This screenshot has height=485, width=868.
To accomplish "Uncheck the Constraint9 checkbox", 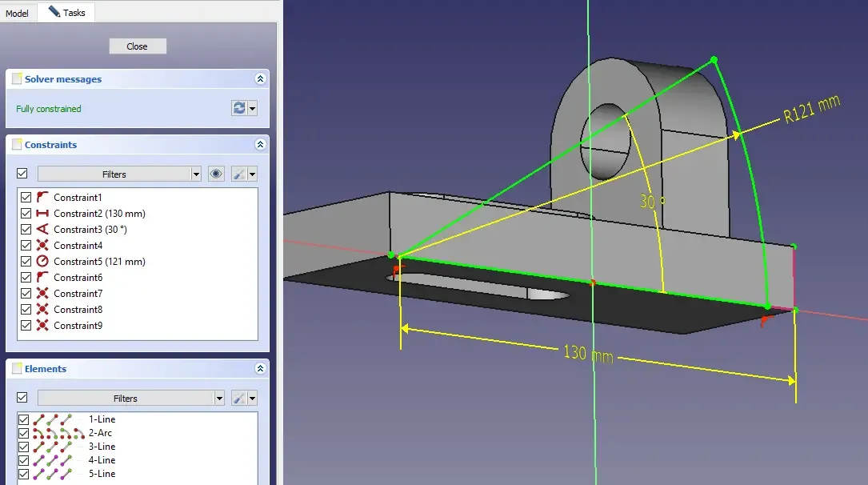I will pos(26,326).
